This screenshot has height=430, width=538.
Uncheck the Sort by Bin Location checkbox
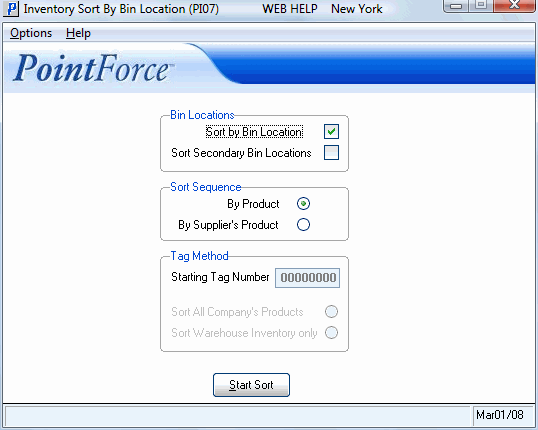331,131
